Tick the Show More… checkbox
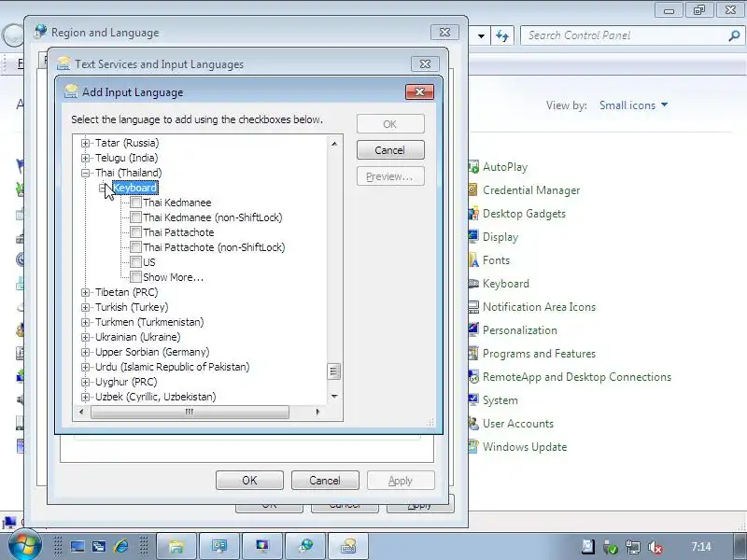Screen dimensions: 747x560 point(135,277)
